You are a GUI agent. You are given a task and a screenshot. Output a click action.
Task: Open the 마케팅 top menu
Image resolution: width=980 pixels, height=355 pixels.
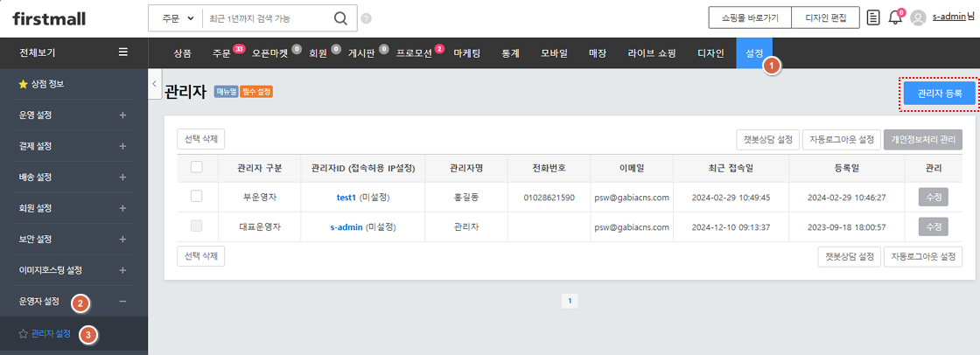(x=467, y=53)
